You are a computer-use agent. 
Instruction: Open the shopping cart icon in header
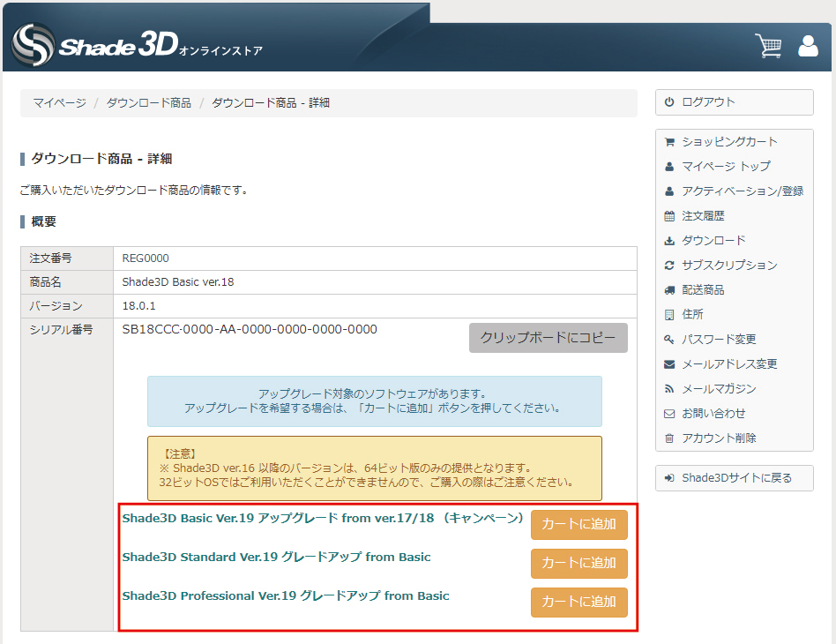tap(768, 46)
